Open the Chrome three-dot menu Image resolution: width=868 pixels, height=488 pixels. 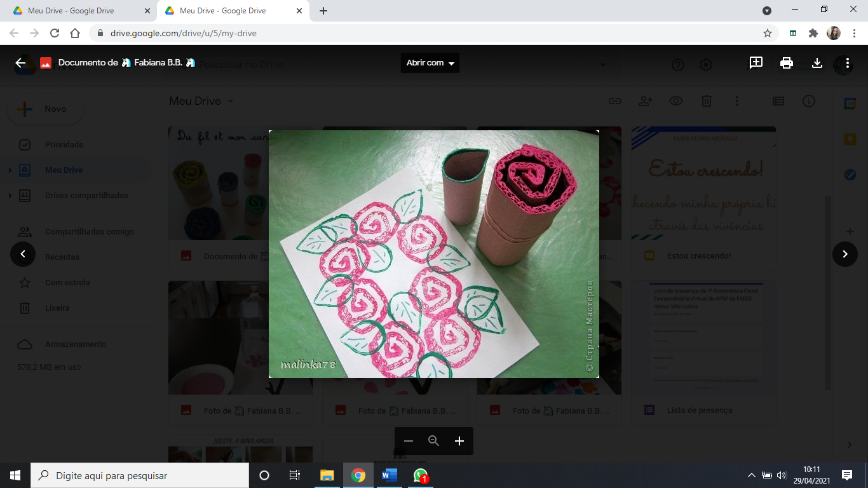point(853,33)
